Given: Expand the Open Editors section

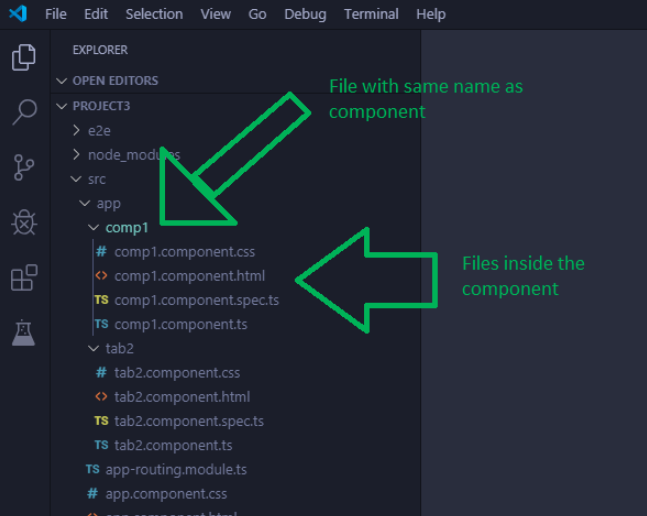Looking at the screenshot, I should point(114,81).
